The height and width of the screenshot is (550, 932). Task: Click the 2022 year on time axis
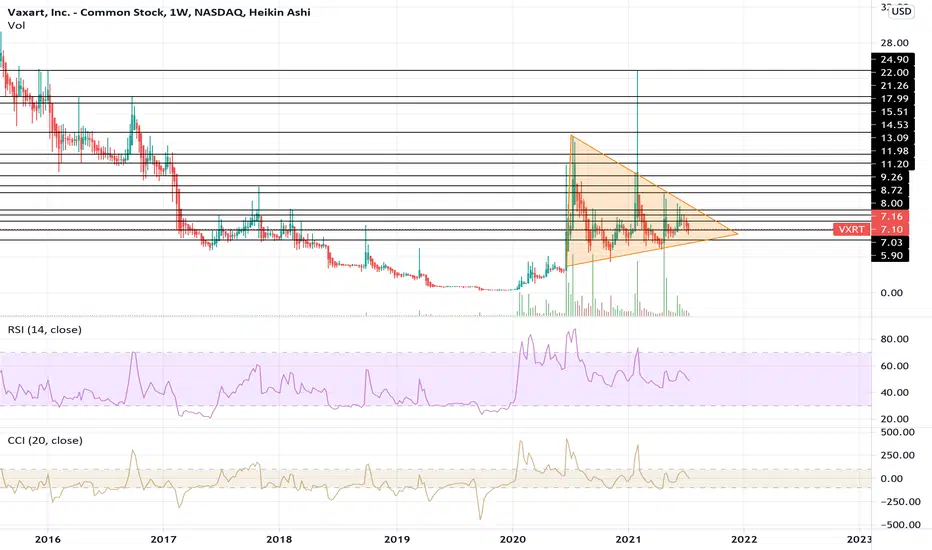(x=744, y=539)
